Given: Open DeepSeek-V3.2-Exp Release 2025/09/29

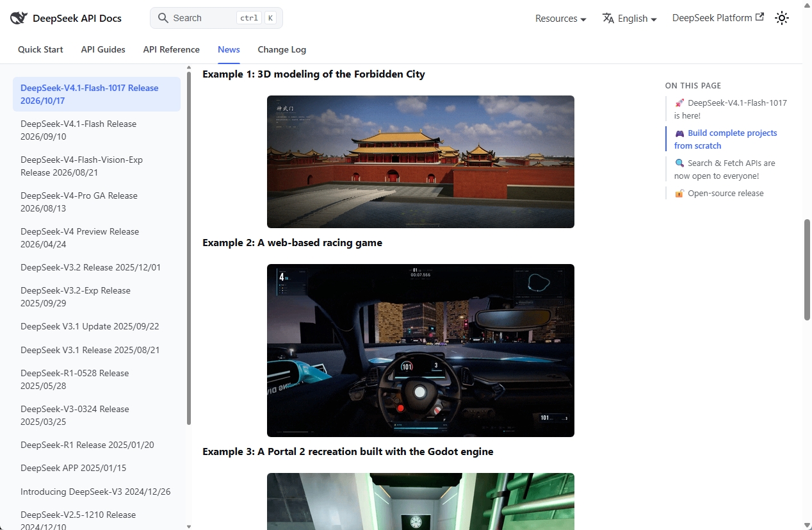Looking at the screenshot, I should [x=97, y=297].
